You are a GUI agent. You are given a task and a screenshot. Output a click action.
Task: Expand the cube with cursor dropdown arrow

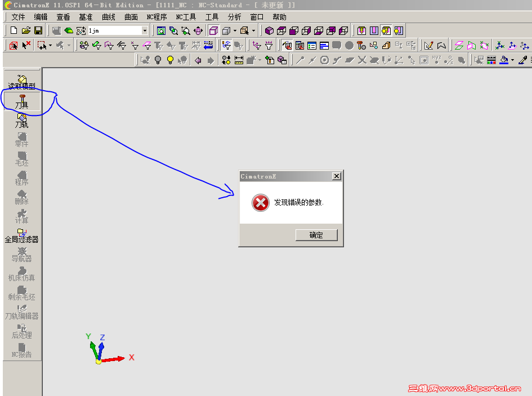[253, 31]
